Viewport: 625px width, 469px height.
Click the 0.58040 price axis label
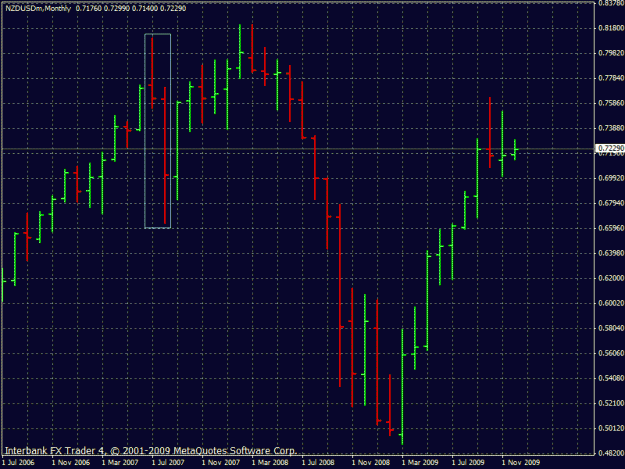pyautogui.click(x=611, y=328)
